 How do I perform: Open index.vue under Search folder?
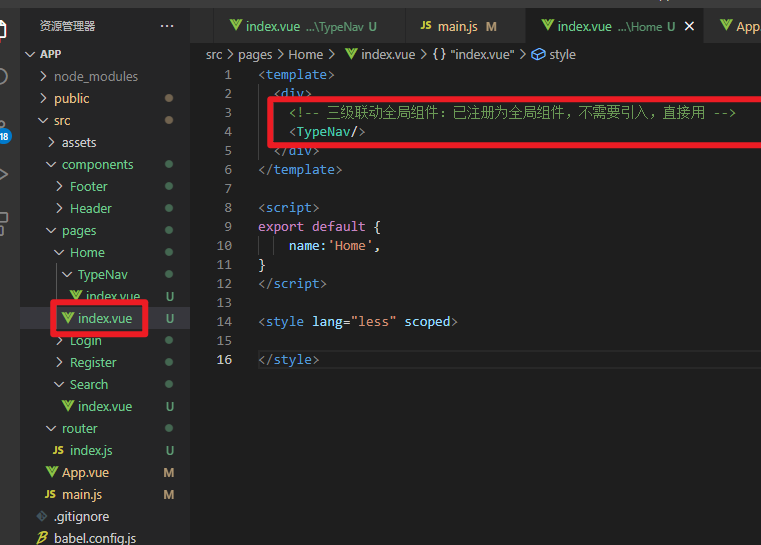coord(105,407)
